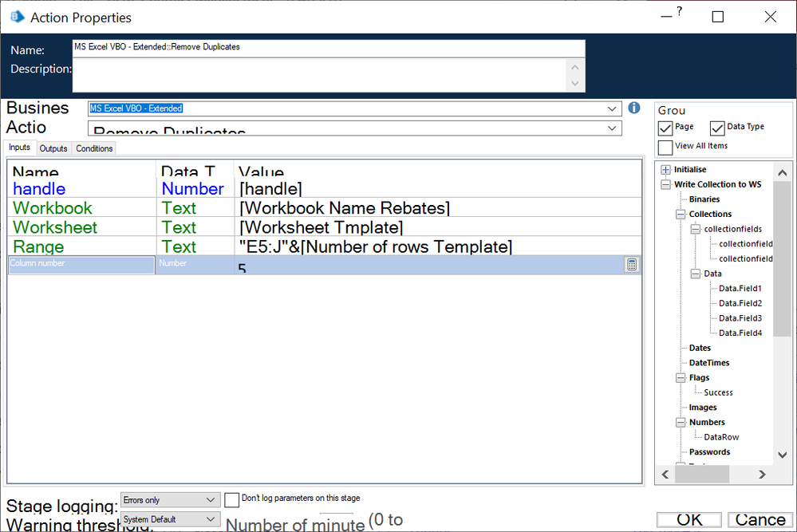
Task: Select DateTimes in the data tree
Action: pos(709,363)
